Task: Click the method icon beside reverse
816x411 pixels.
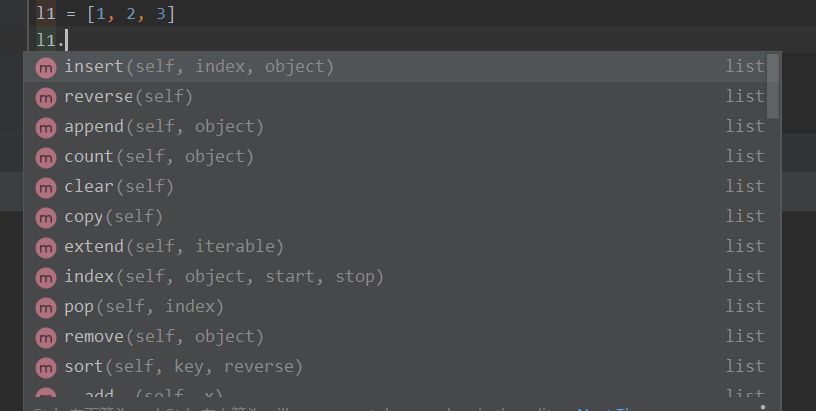Action: (46, 98)
